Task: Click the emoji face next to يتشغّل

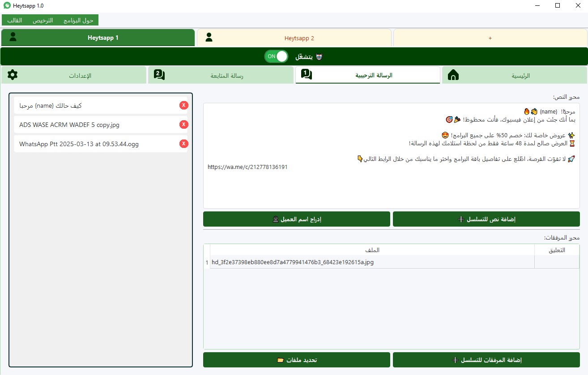Action: 319,57
